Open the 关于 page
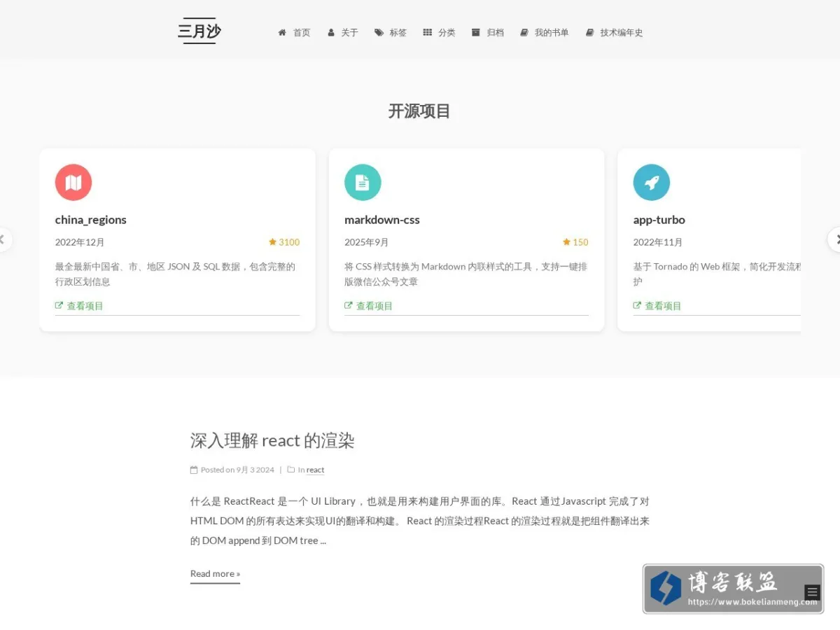Screen dimensions: 840x630 tap(349, 33)
